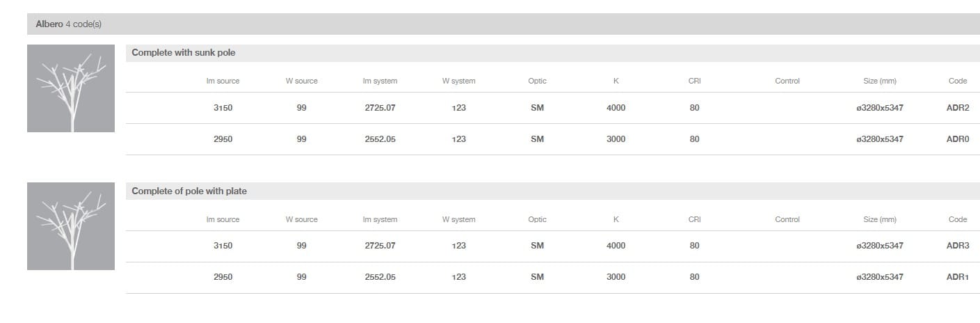Viewport: 980px width, 323px height.
Task: Select product code ADR0
Action: [x=957, y=139]
